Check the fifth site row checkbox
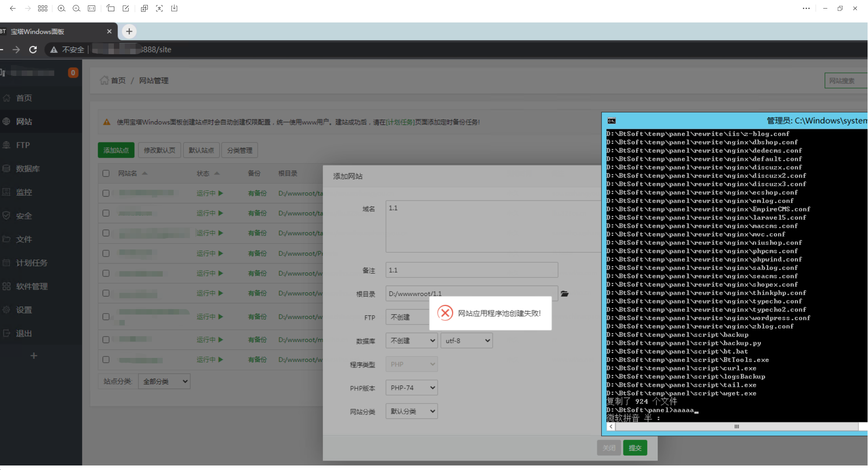Image resolution: width=868 pixels, height=470 pixels. [106, 273]
